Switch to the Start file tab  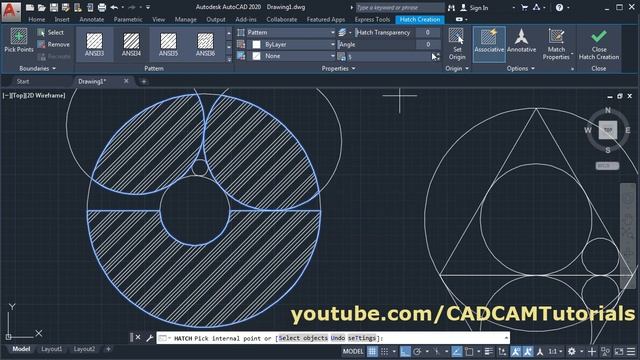click(x=23, y=81)
